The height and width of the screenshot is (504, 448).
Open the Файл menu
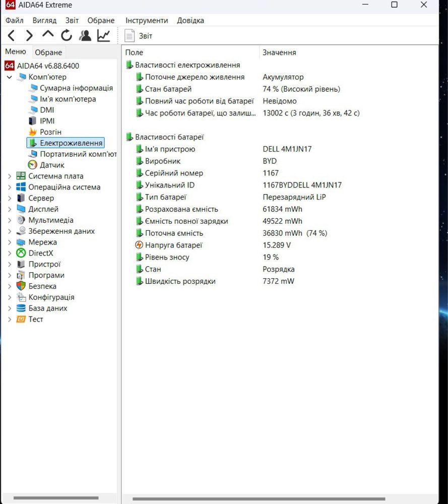pyautogui.click(x=15, y=20)
